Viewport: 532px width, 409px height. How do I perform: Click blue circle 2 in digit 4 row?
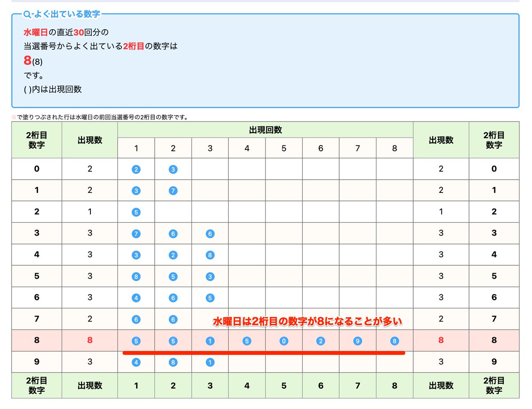173,255
